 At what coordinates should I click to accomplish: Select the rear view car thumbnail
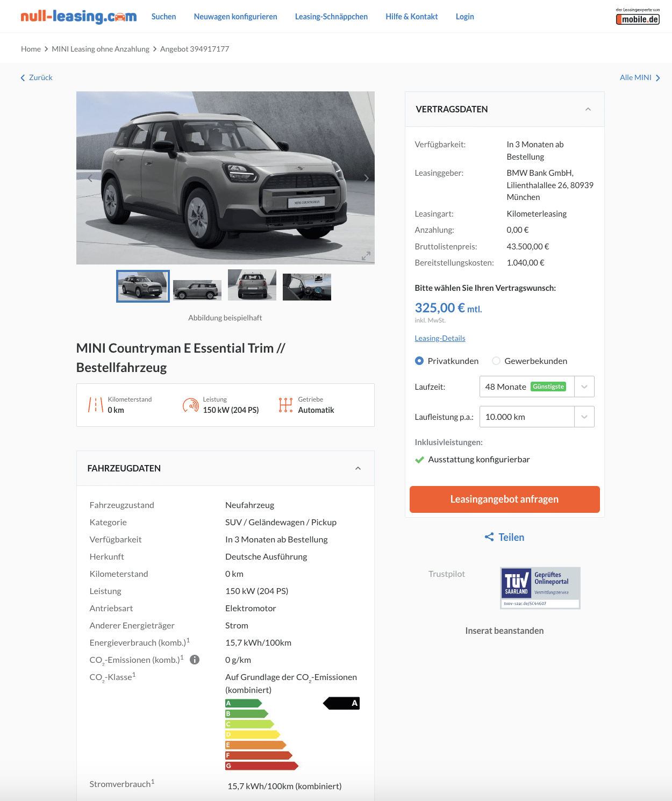coord(252,285)
